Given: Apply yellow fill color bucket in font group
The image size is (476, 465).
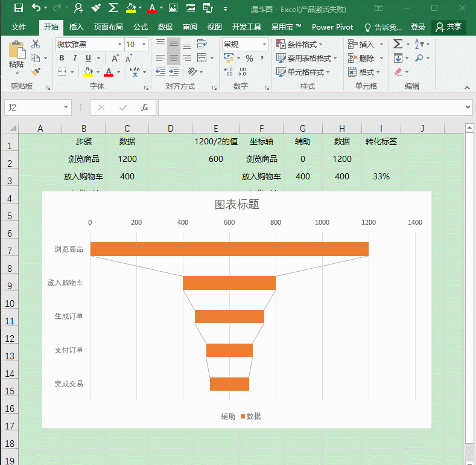Looking at the screenshot, I should pos(88,72).
